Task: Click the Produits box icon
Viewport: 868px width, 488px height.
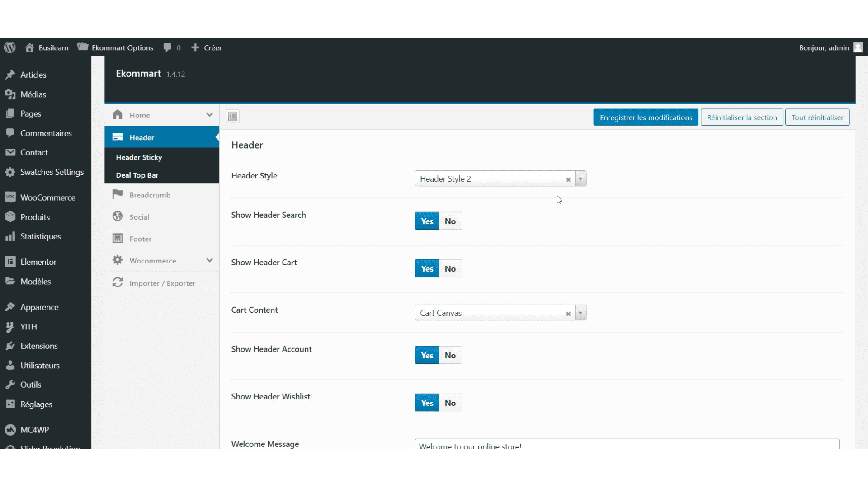Action: pyautogui.click(x=10, y=217)
